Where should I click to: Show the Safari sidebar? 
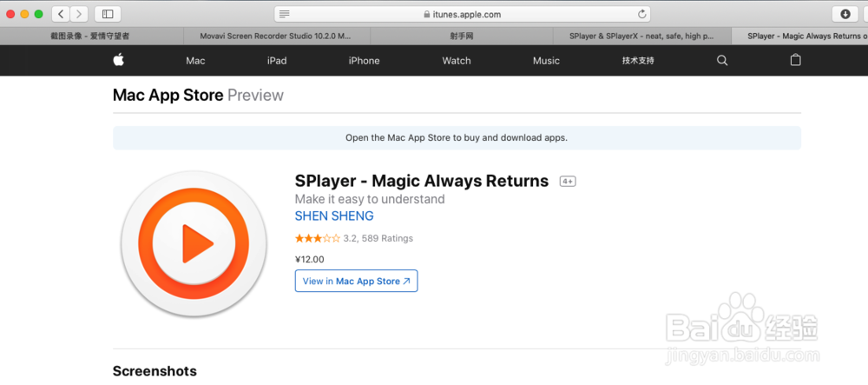(x=108, y=14)
